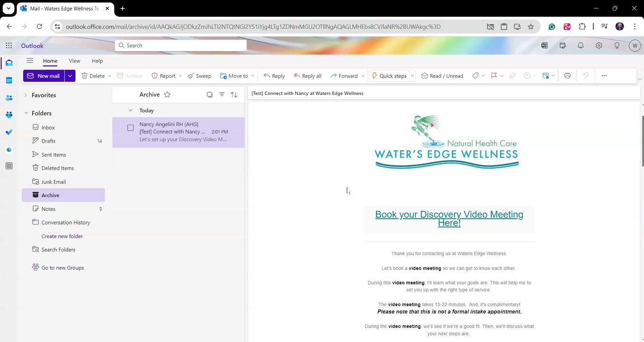Click the New mail button
Viewport: 644px width, 342px height.
pyautogui.click(x=44, y=76)
